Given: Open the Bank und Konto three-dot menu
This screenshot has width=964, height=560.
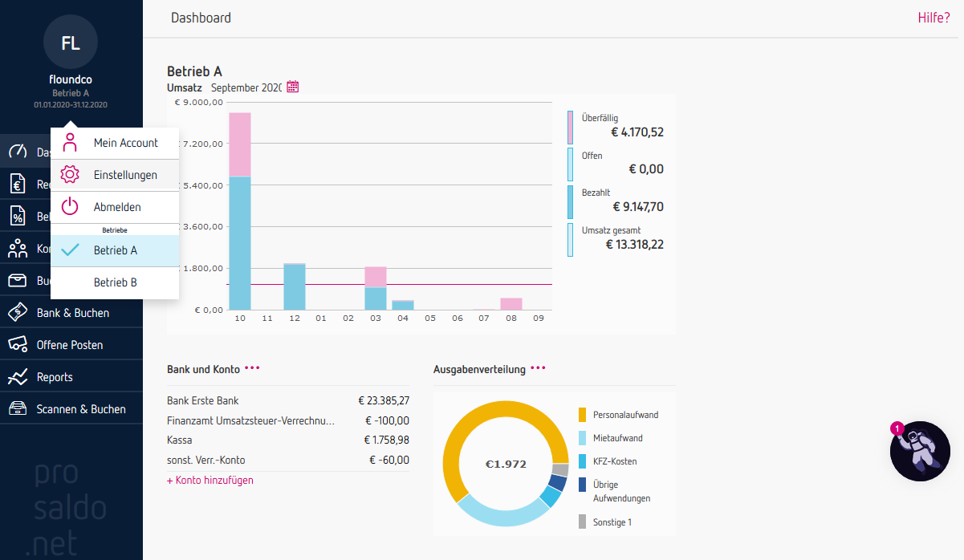Looking at the screenshot, I should point(253,369).
